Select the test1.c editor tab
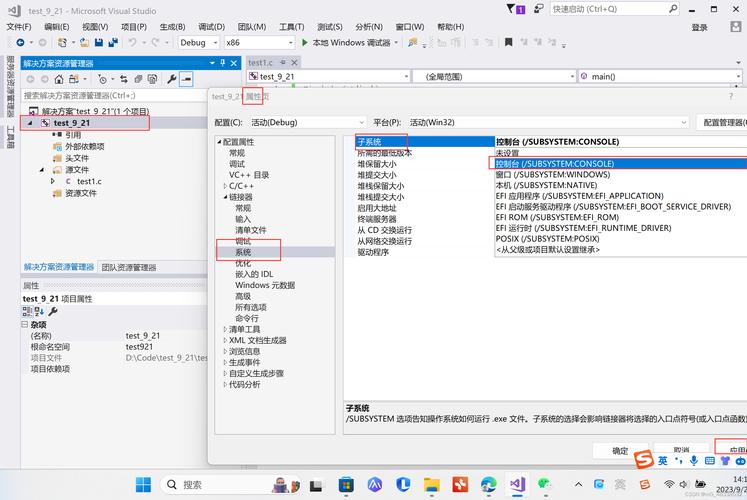Screen dimensions: 747x500 click(x=260, y=62)
